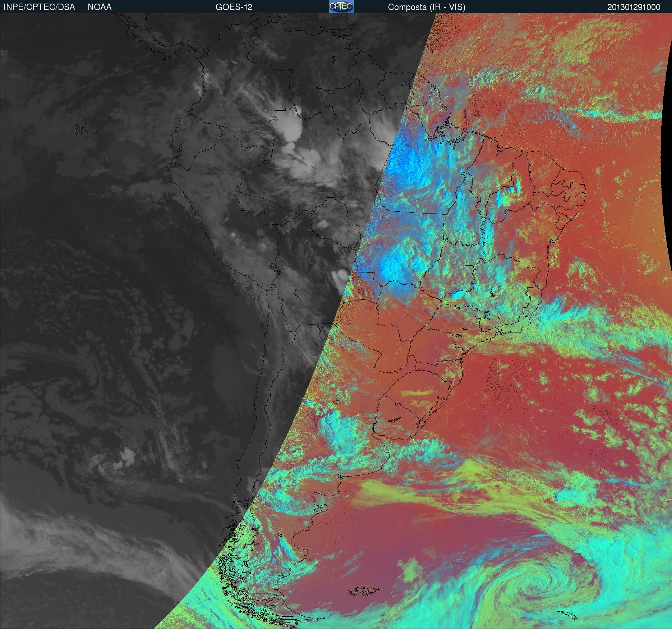
Task: Click the CPTEC logo in the header
Action: coord(341,6)
